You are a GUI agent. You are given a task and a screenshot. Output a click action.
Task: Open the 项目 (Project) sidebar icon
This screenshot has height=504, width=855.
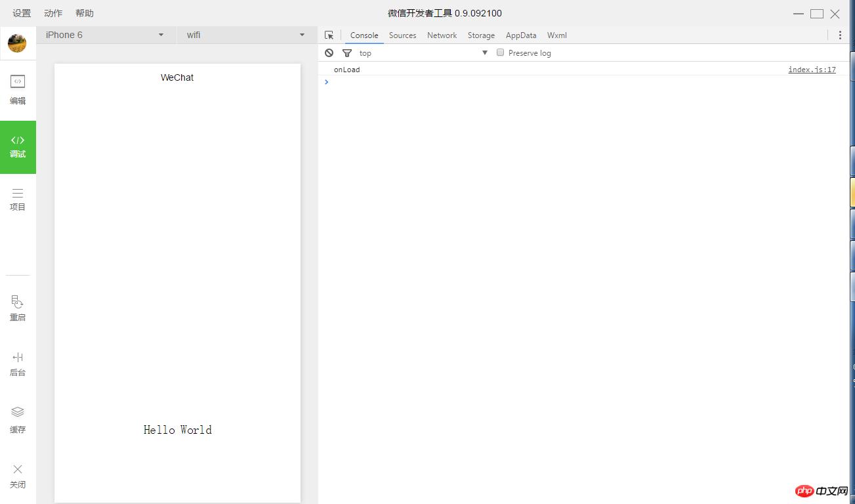(18, 193)
